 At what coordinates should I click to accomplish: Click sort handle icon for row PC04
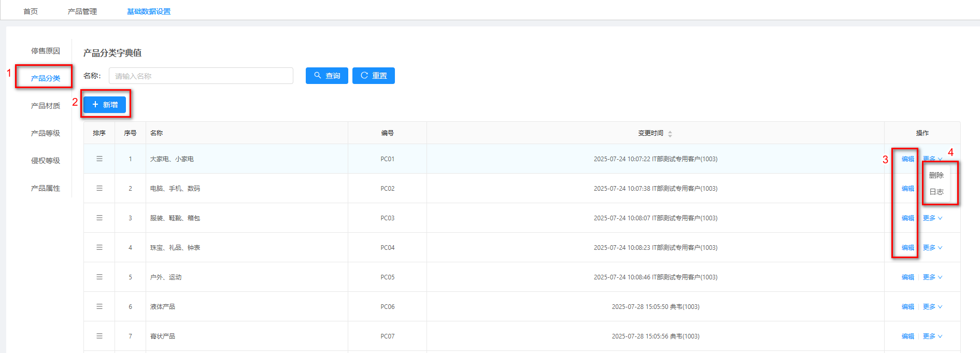tap(99, 247)
